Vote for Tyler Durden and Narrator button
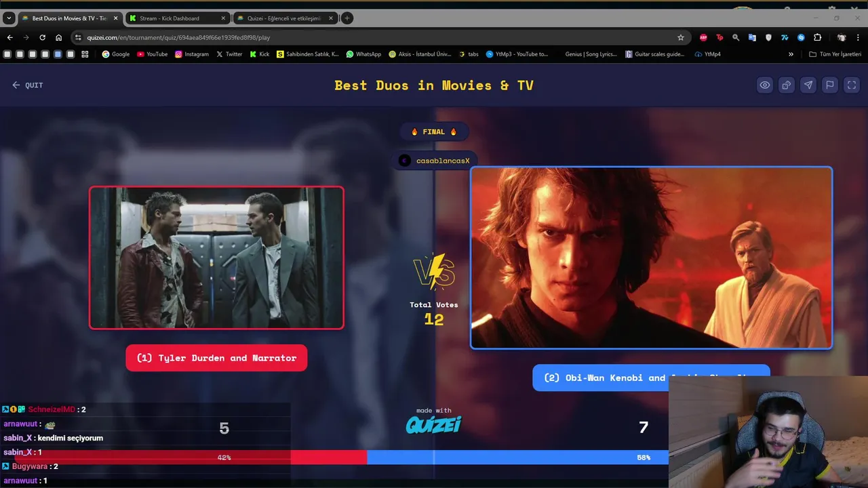The height and width of the screenshot is (488, 868). pos(216,358)
